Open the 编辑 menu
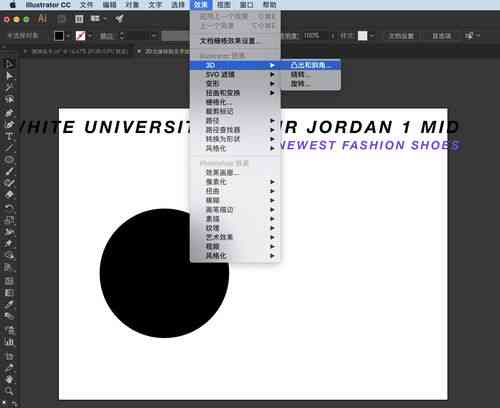Image resolution: width=500 pixels, height=408 pixels. pos(109,5)
